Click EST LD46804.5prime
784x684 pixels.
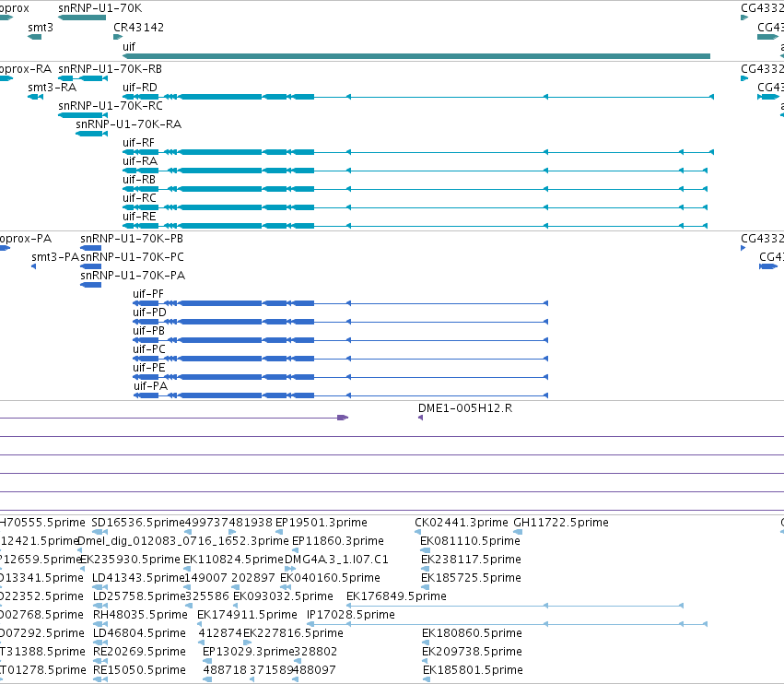139,633
